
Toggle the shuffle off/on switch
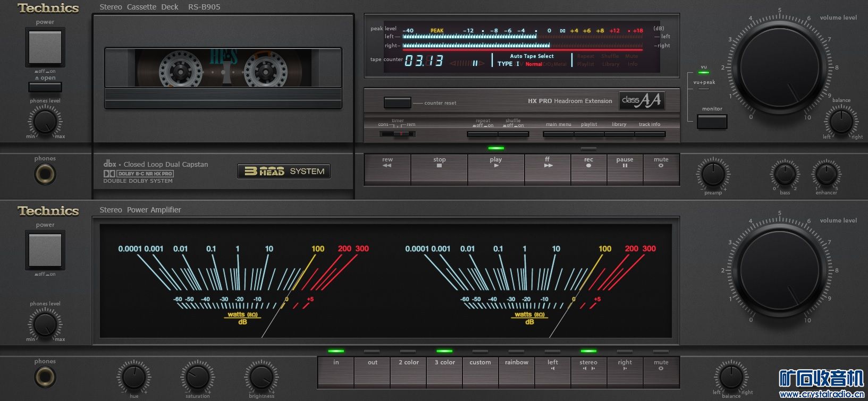[x=513, y=134]
